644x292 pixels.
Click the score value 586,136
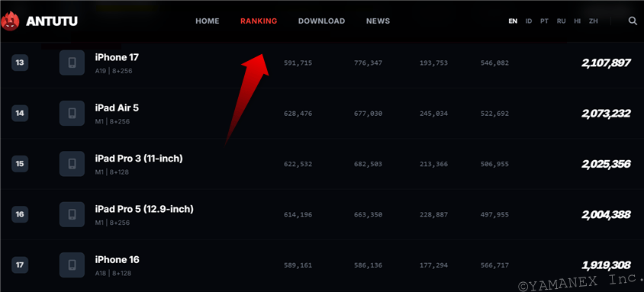(x=368, y=265)
